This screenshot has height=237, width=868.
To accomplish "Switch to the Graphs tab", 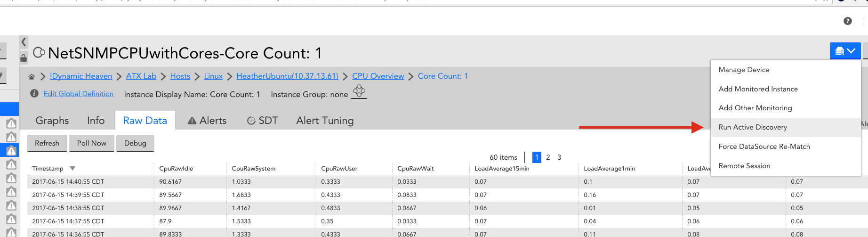I will (x=52, y=121).
